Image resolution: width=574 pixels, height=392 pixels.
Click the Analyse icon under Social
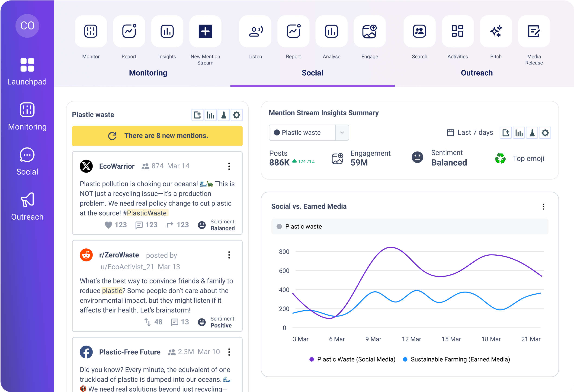click(331, 31)
